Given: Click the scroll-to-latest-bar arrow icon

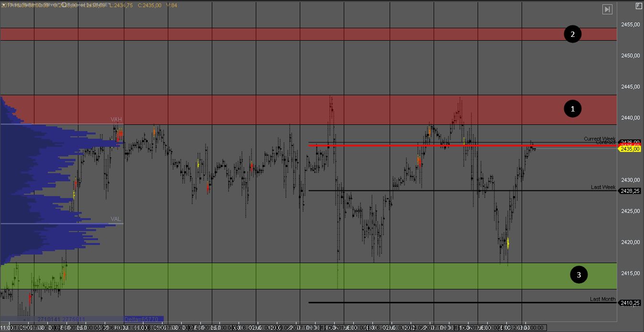Looking at the screenshot, I should [x=607, y=9].
